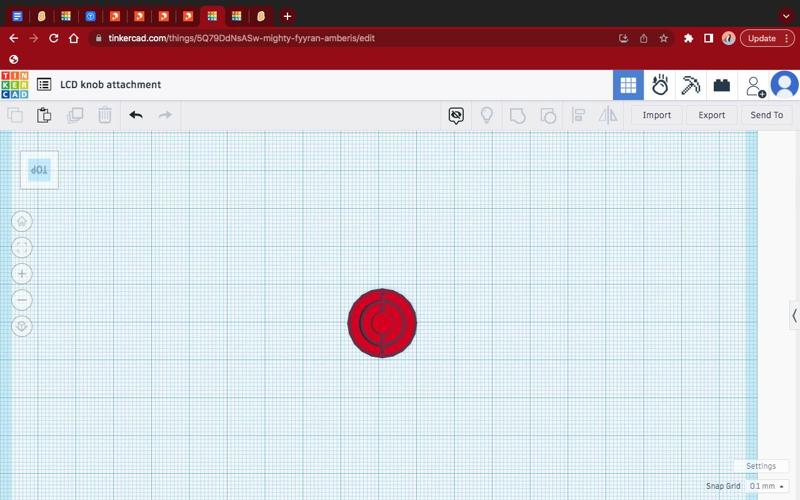Select the red knob object
The height and width of the screenshot is (500, 800).
click(x=382, y=323)
